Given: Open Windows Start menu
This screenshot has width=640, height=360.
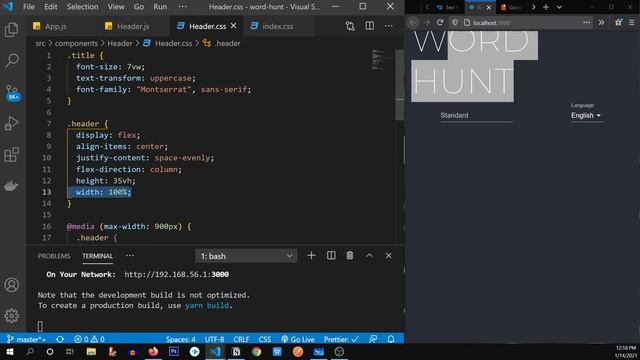Looking at the screenshot, I should click(x=9, y=351).
